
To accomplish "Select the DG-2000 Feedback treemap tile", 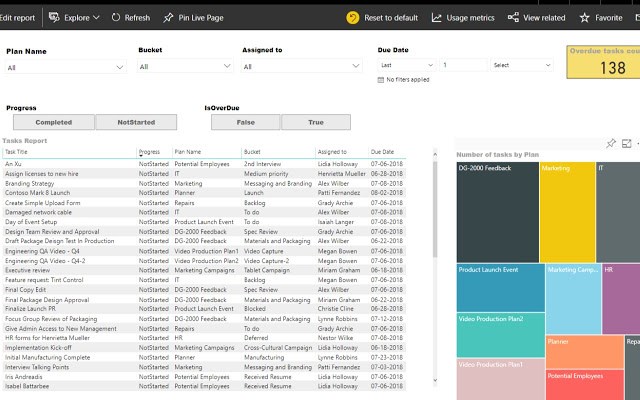I will (x=498, y=212).
